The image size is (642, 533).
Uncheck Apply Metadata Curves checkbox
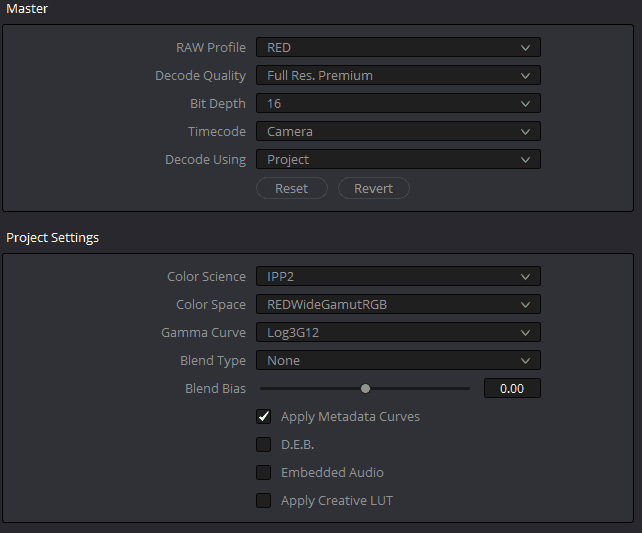pos(263,417)
